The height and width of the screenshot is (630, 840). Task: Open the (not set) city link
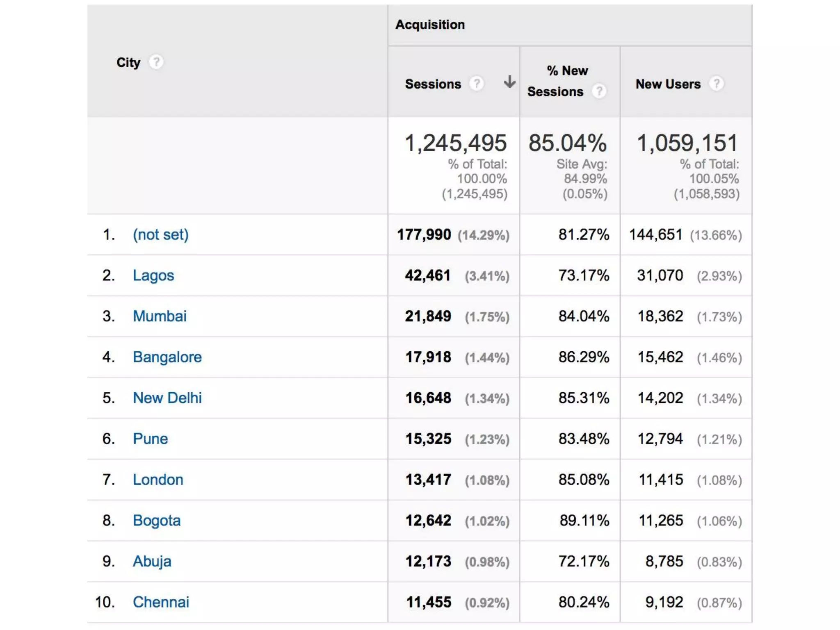coord(160,234)
